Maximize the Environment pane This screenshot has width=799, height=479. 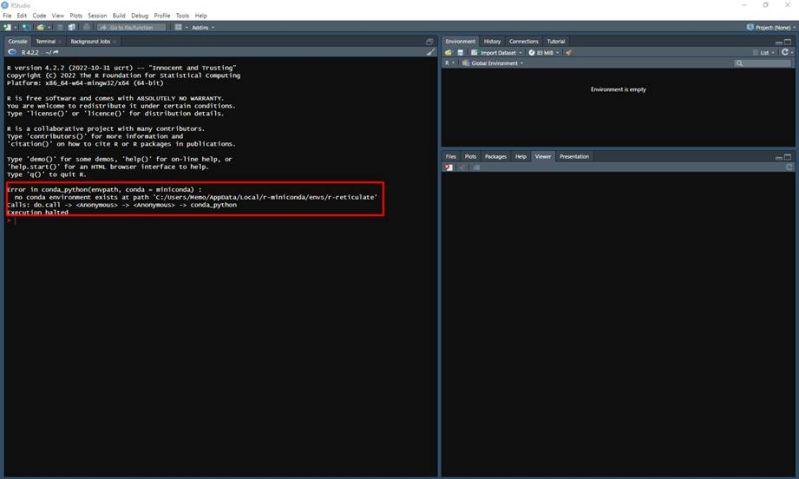click(x=788, y=42)
